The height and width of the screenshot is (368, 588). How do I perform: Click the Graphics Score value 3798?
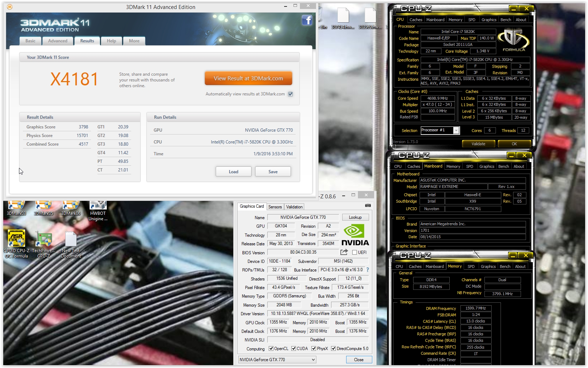(x=83, y=127)
